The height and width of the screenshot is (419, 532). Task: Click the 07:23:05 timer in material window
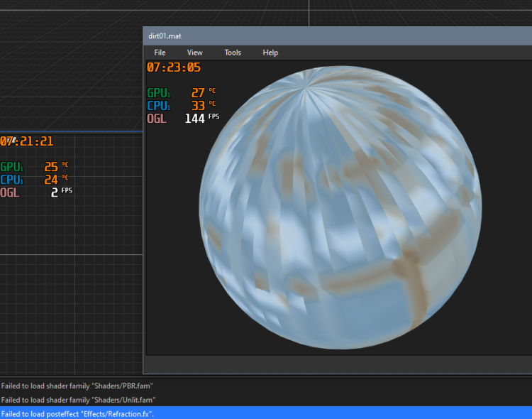coord(174,67)
